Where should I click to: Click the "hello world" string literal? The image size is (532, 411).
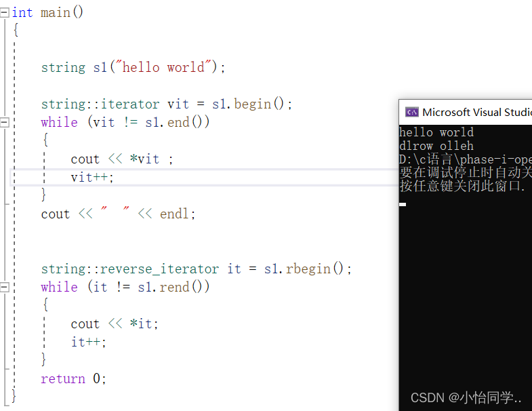[163, 67]
